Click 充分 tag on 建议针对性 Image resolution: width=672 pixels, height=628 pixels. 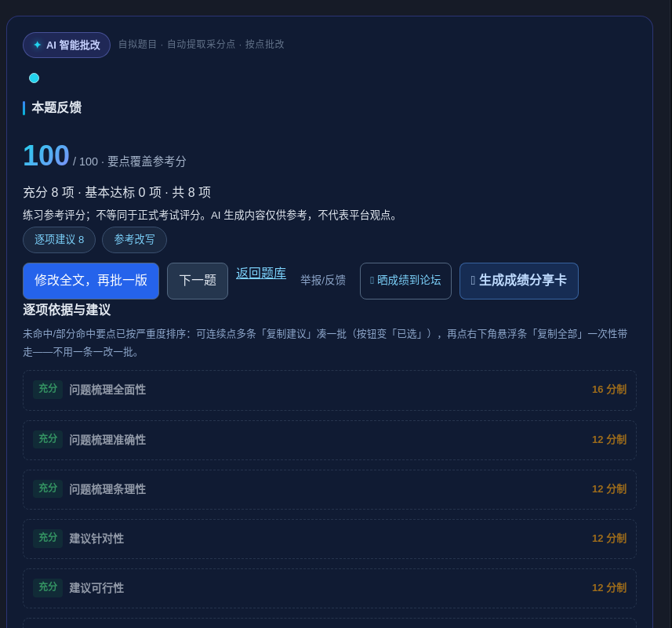coord(48,538)
